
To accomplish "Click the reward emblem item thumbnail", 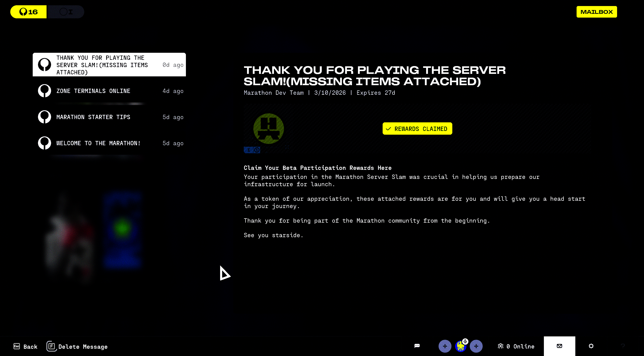I will [x=268, y=128].
